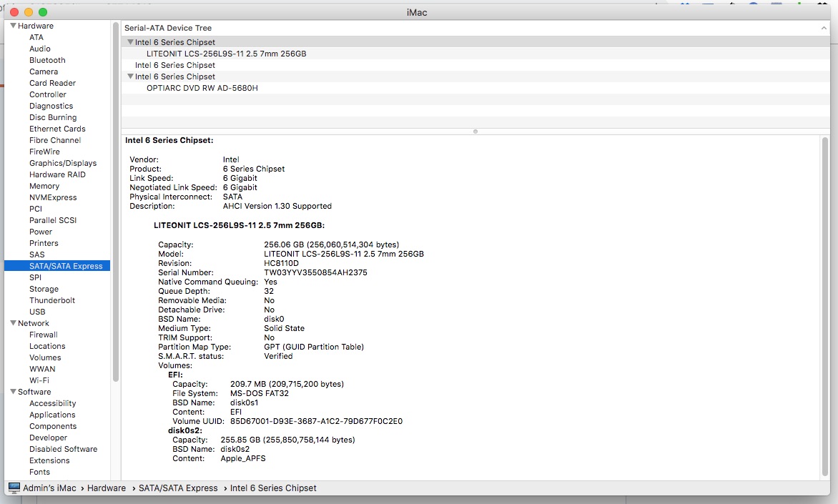Select the middle Intel 6 Series Chipset row
Screen dimensions: 838x504
(x=475, y=65)
